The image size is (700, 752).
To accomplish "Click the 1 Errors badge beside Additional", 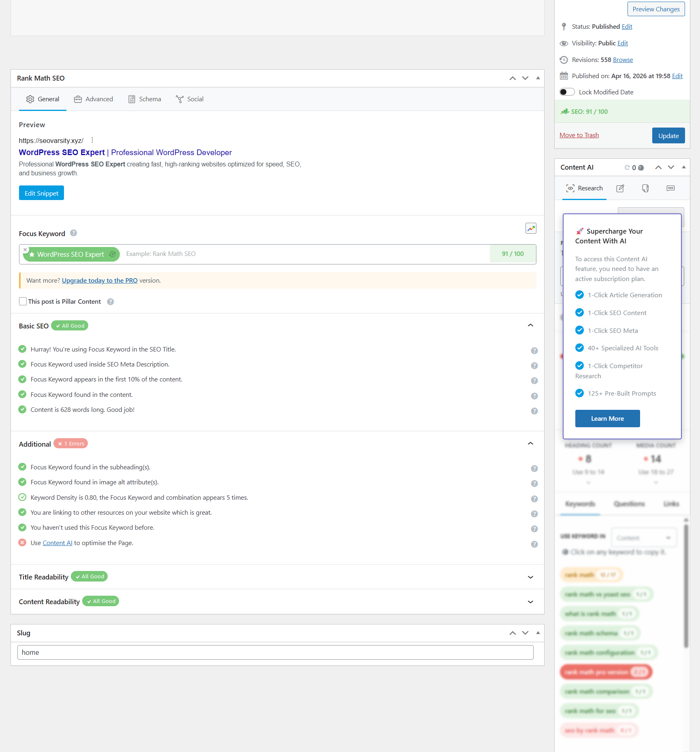I will coord(71,444).
